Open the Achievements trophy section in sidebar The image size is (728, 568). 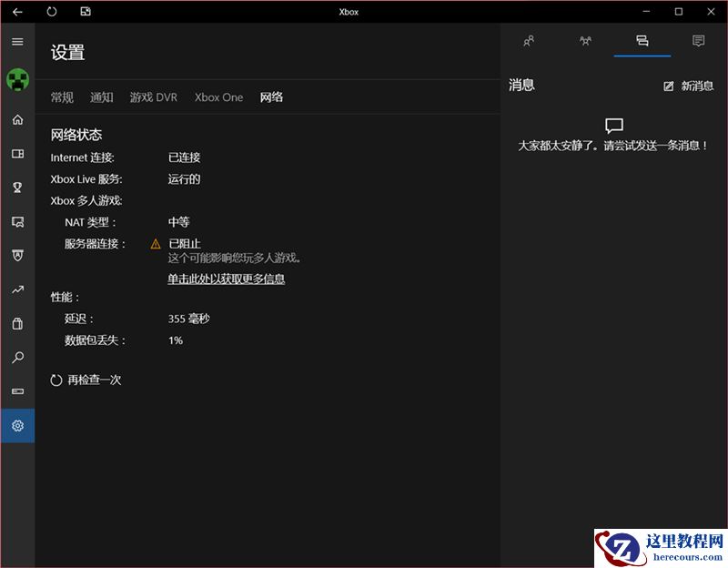[x=16, y=187]
